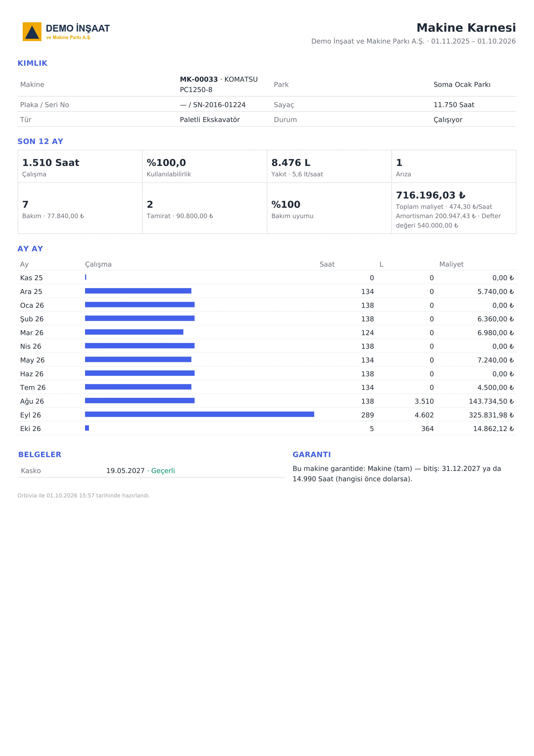534x756 pixels.
Task: Click the Çalışıyor status value
Action: point(448,120)
